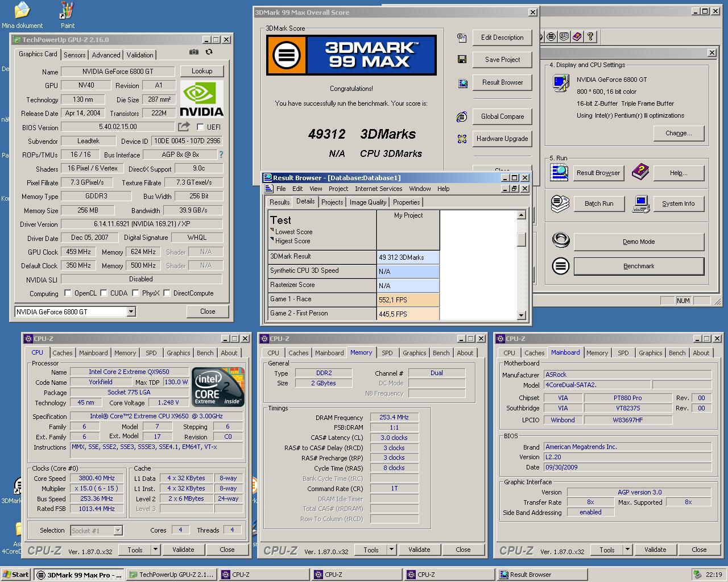The width and height of the screenshot is (728, 582).
Task: Click the floppy disk icon beside Save Project
Action: coord(462,60)
